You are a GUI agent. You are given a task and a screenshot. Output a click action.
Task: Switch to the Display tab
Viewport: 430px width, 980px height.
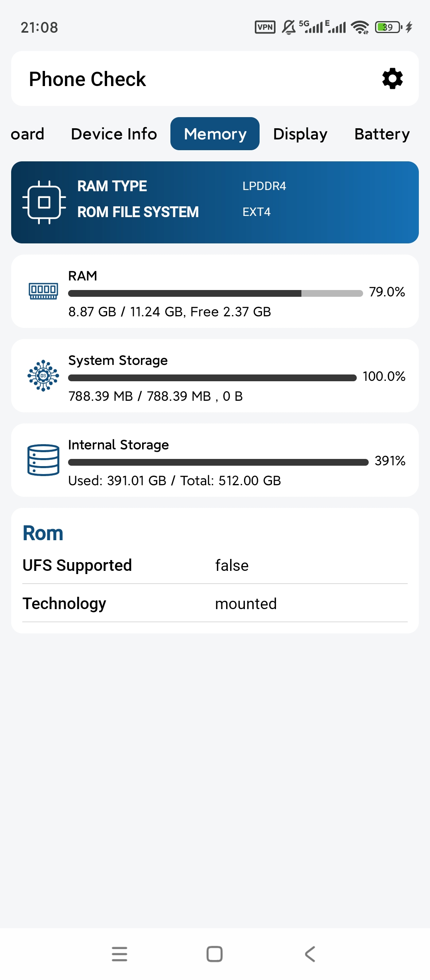300,134
